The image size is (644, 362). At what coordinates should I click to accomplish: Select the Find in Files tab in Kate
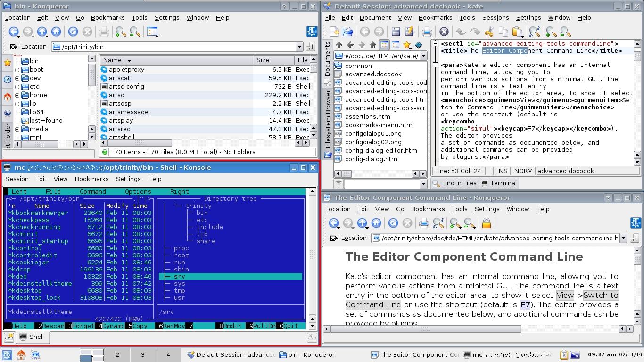point(454,183)
